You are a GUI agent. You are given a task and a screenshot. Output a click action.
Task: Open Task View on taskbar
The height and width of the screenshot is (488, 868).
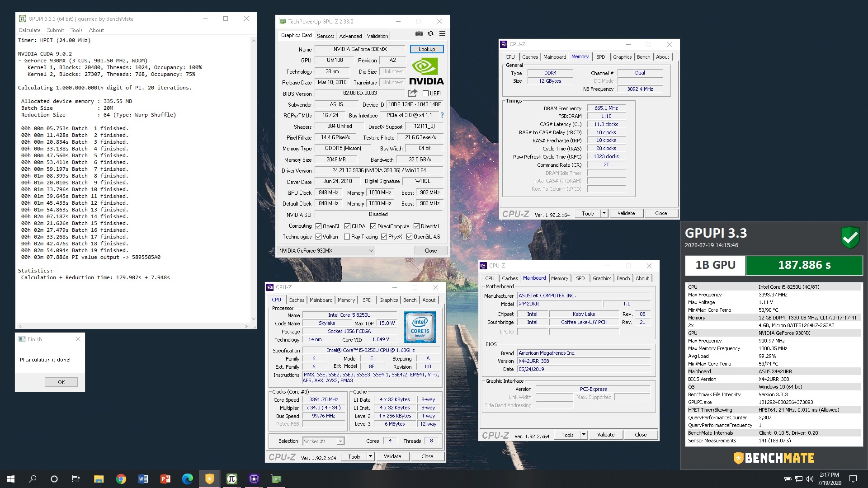pos(76,479)
